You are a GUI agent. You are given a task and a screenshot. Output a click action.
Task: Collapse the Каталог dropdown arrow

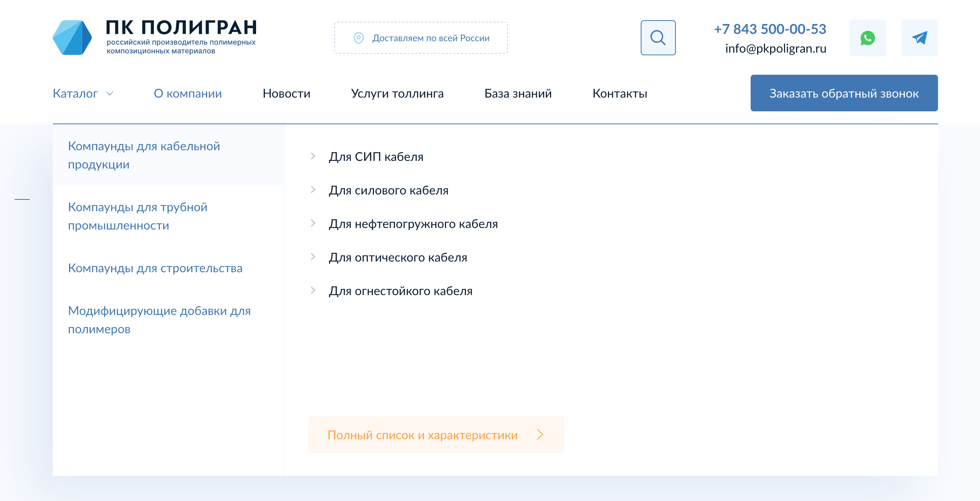coord(110,93)
